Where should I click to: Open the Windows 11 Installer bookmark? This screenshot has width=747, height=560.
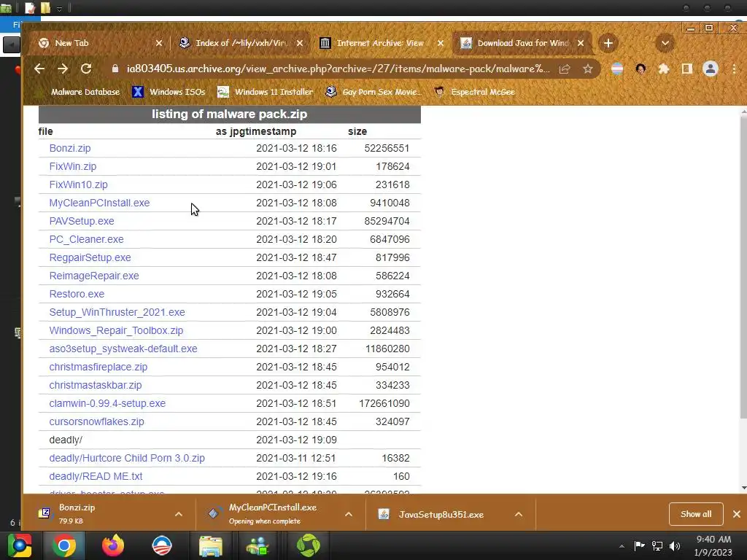click(266, 92)
